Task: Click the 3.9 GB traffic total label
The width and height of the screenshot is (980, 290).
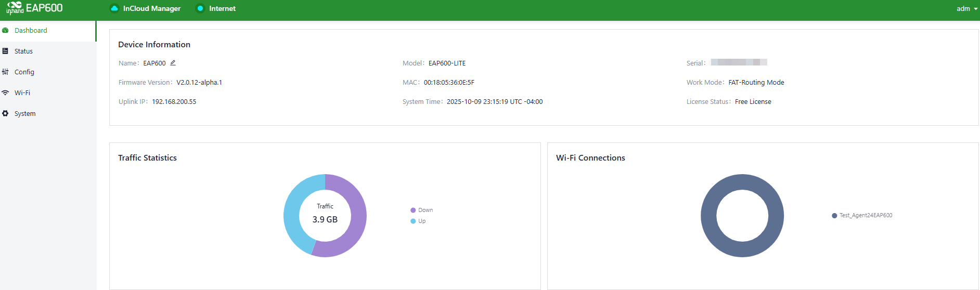Action: [x=325, y=219]
